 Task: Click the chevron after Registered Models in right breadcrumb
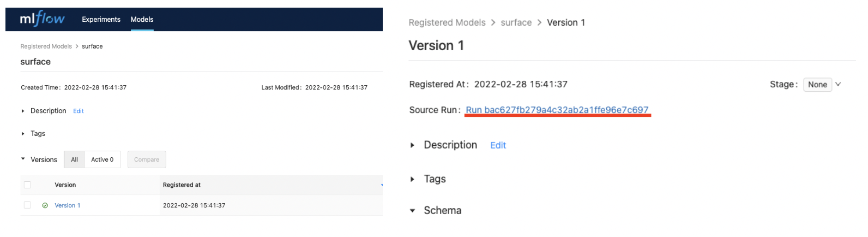click(493, 22)
